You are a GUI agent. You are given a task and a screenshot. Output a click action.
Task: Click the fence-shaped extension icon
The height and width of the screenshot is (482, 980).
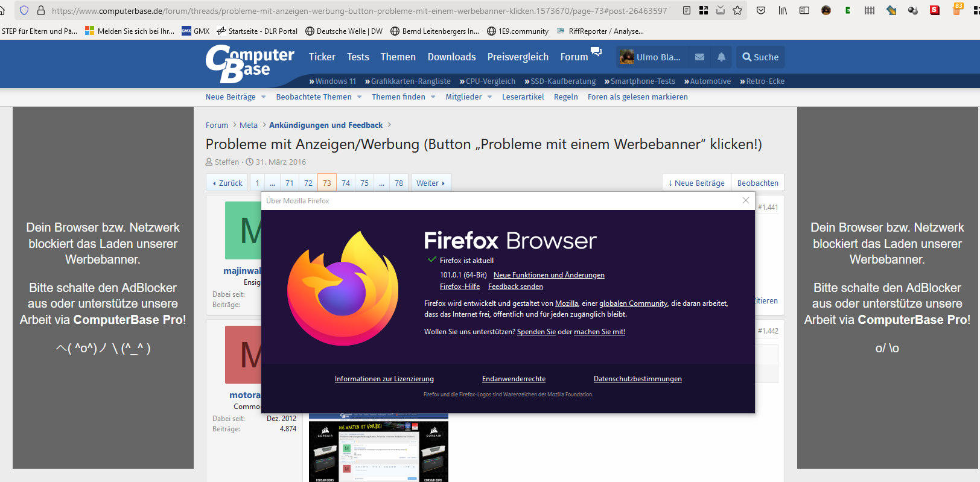(870, 10)
